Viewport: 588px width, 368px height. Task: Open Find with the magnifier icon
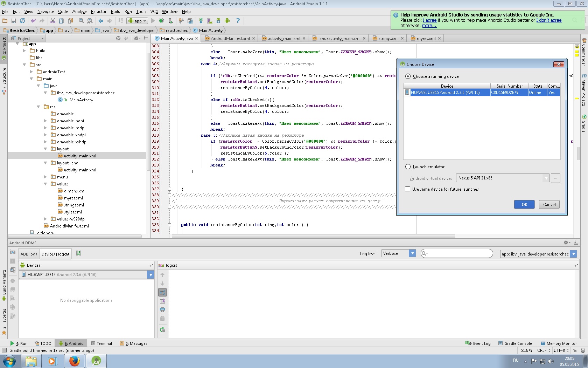(x=81, y=21)
